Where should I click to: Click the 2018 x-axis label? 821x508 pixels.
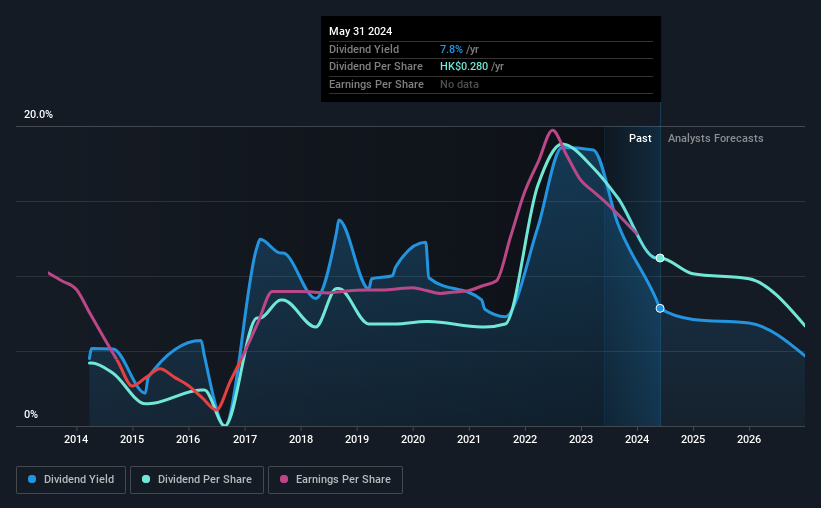point(301,439)
